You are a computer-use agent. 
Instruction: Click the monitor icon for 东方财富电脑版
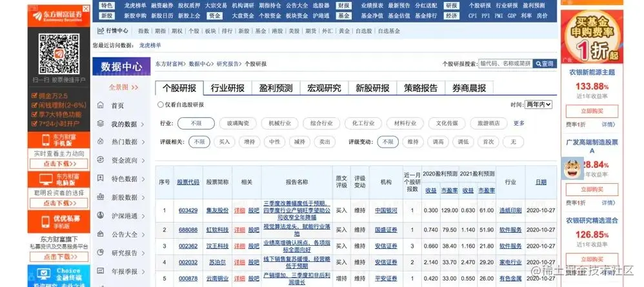tap(46, 179)
